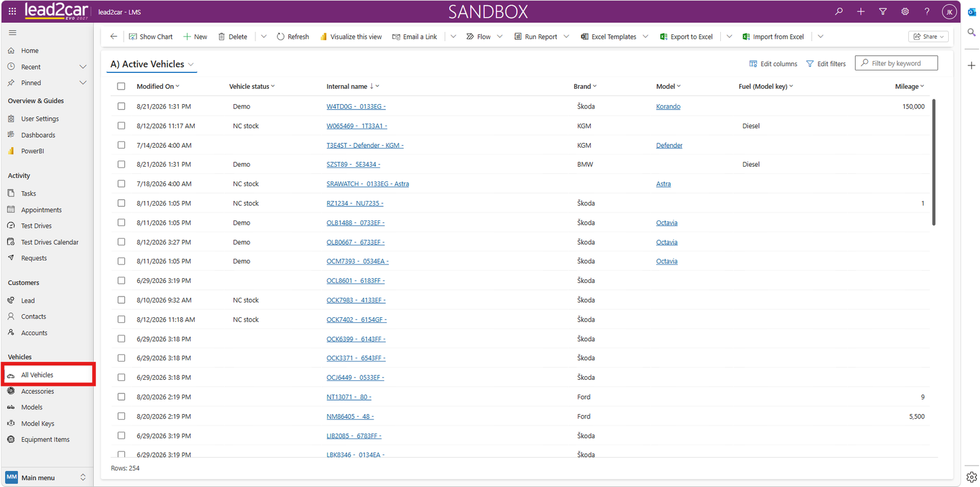Open the JK user account avatar

[949, 12]
